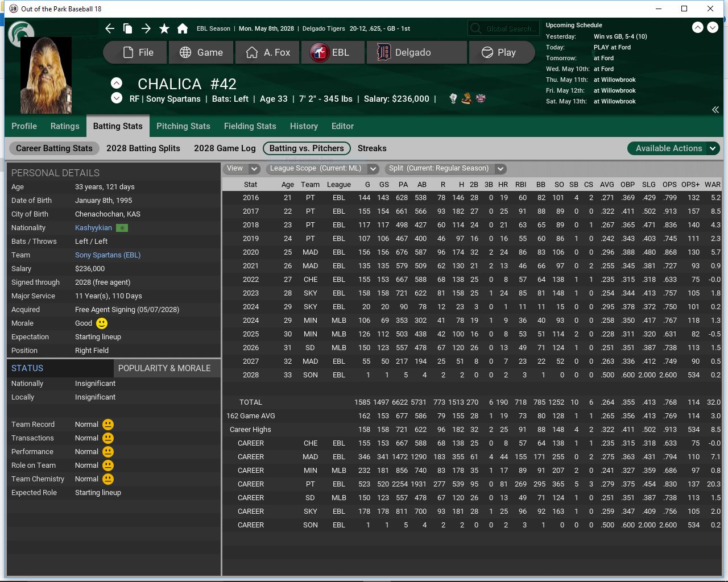Collapse the upcoming schedule side panel
This screenshot has height=582, width=728.
[x=715, y=110]
